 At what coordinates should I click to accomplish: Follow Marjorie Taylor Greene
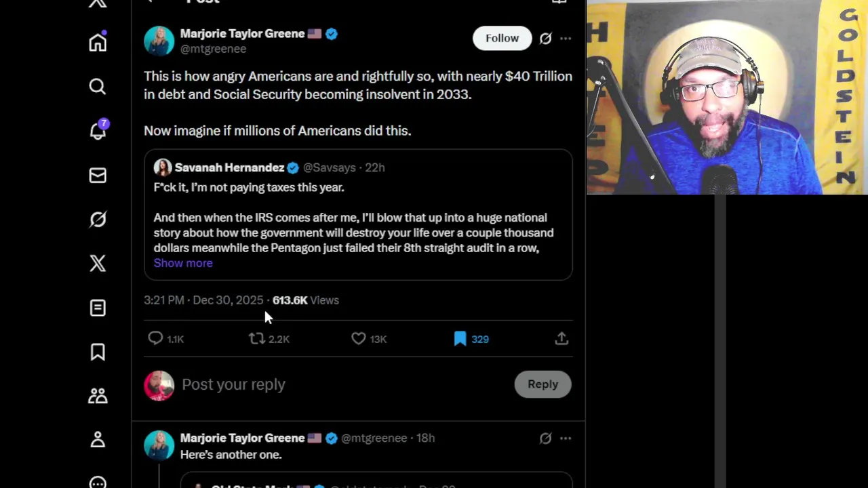502,39
